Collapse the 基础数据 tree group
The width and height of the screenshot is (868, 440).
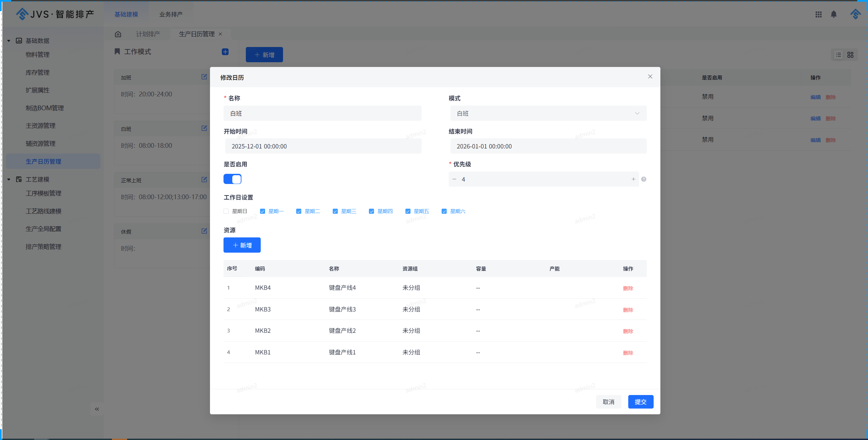click(x=9, y=41)
